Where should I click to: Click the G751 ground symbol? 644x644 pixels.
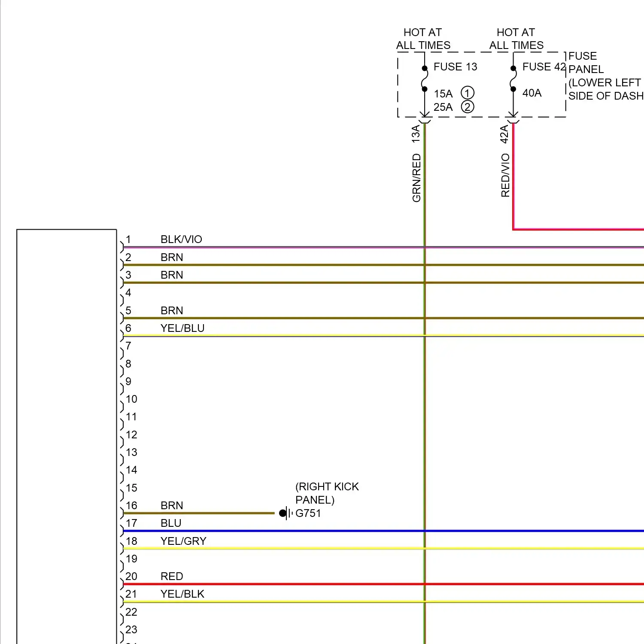[x=286, y=513]
